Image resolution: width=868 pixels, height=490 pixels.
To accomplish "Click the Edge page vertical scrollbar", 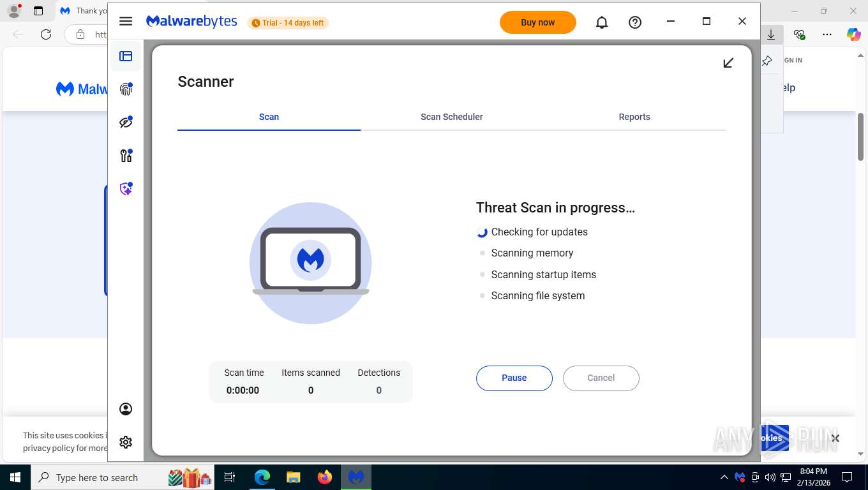I will 860,137.
